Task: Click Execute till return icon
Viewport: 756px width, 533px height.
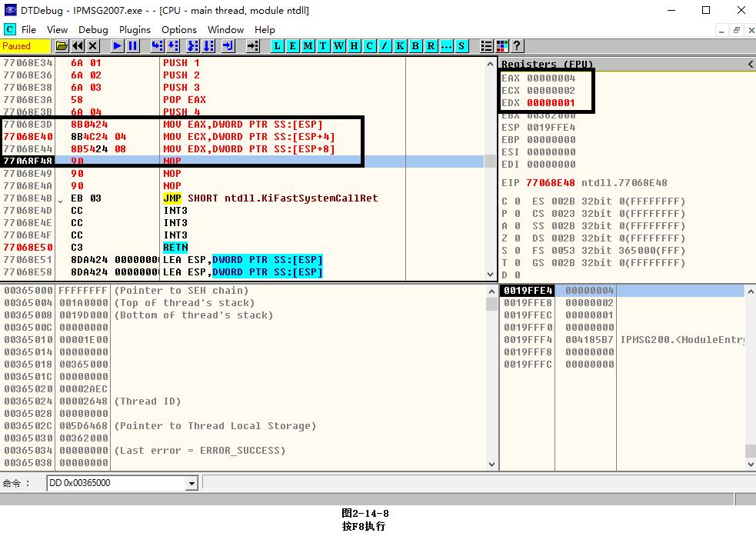Action: 228,46
